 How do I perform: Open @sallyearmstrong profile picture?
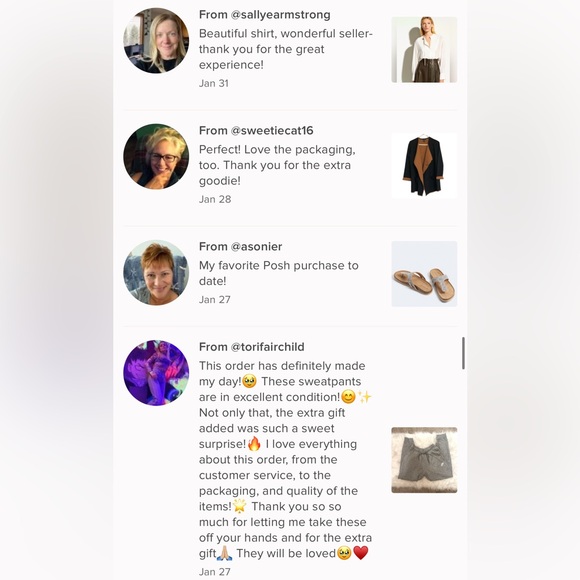(156, 40)
